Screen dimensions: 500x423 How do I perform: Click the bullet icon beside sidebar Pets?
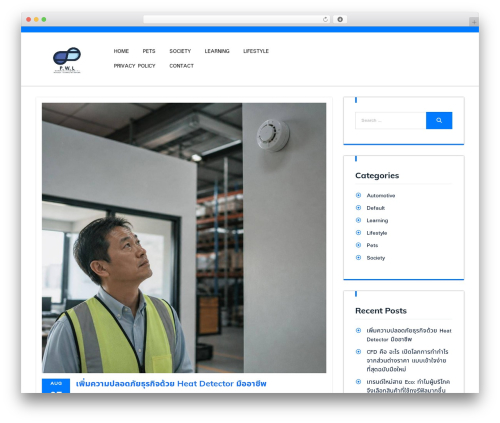358,245
